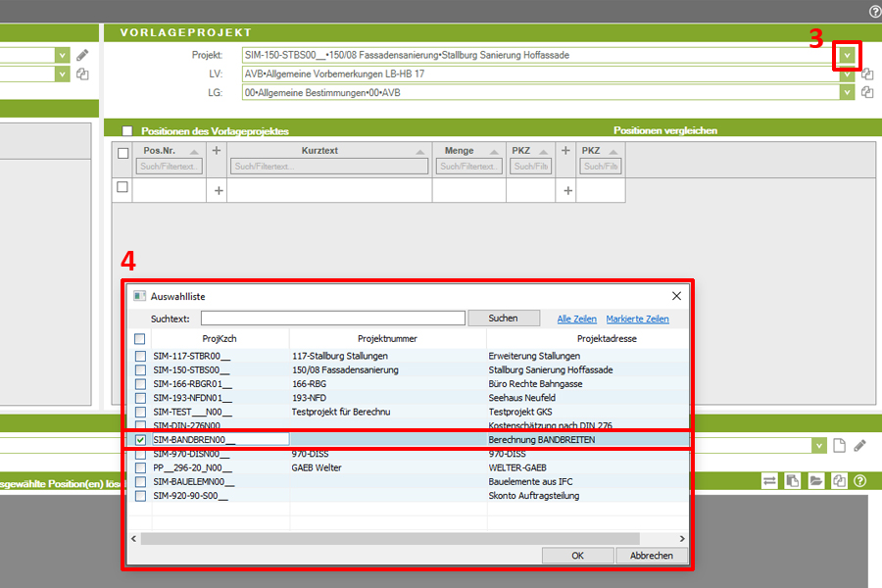Click the paste clipboard icon in lower toolbar
The height and width of the screenshot is (588, 882).
tap(793, 481)
